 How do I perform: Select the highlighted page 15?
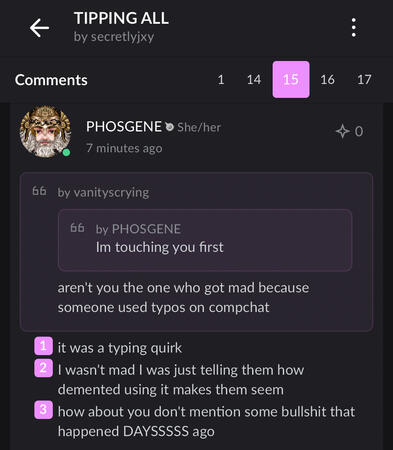291,80
